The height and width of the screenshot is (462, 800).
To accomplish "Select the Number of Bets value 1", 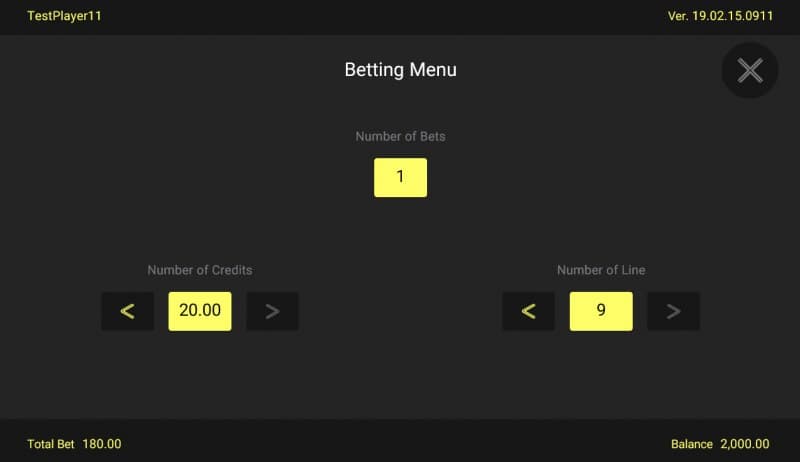I will tap(400, 177).
